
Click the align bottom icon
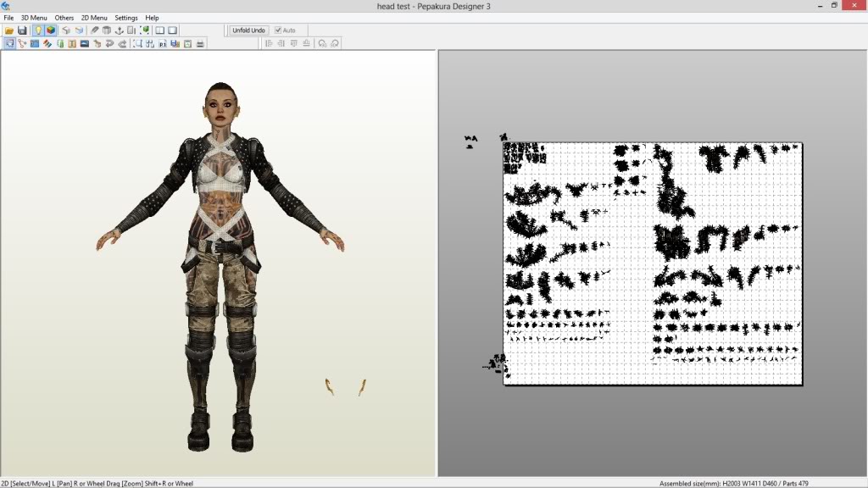tap(307, 43)
